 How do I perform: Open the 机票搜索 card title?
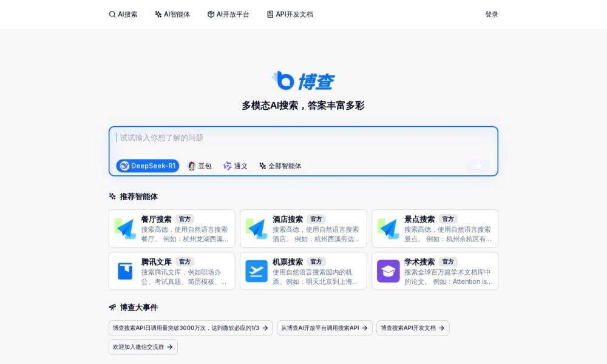click(288, 262)
